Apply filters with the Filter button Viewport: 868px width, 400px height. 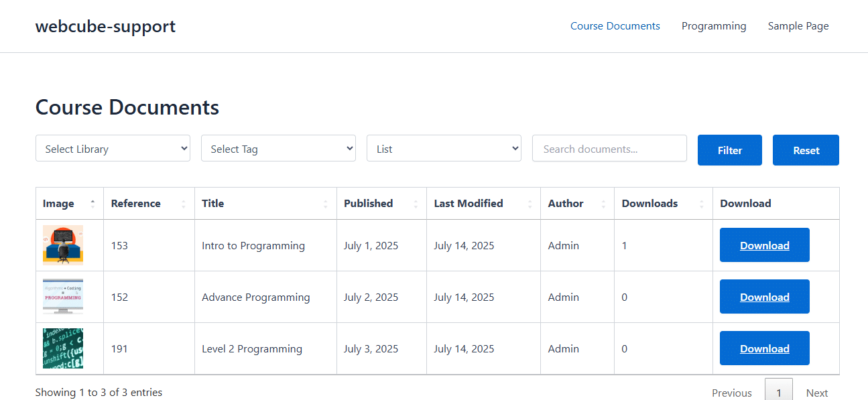[x=730, y=150]
